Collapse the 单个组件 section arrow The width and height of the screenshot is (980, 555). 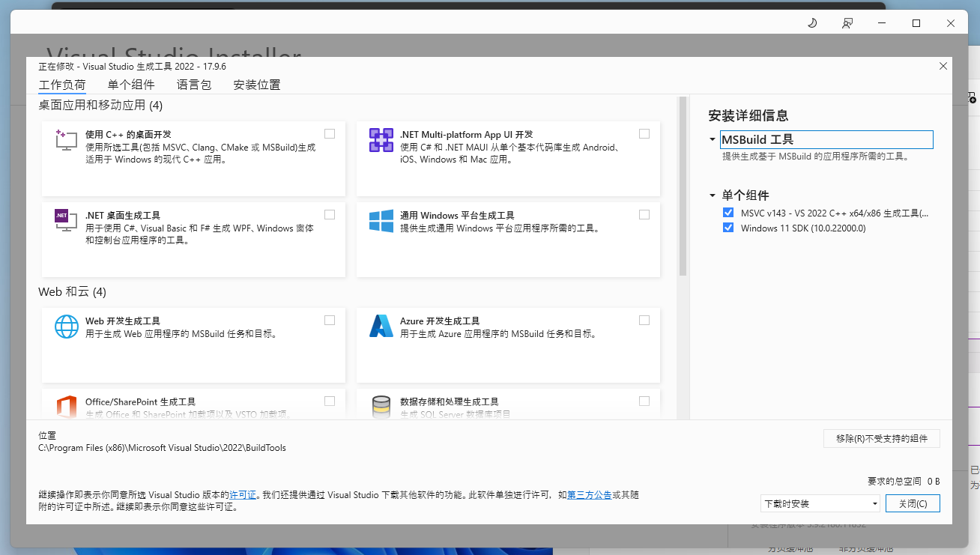click(x=713, y=195)
